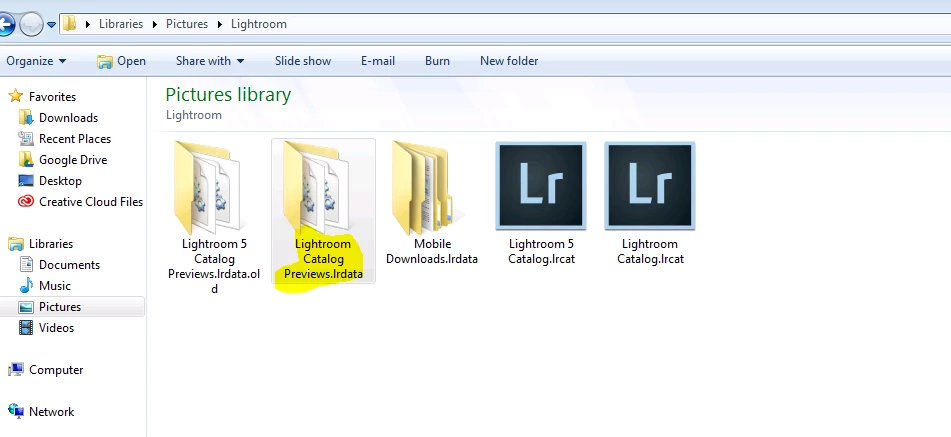The width and height of the screenshot is (951, 437).
Task: Click the folder icon in the address bar
Action: (x=70, y=24)
